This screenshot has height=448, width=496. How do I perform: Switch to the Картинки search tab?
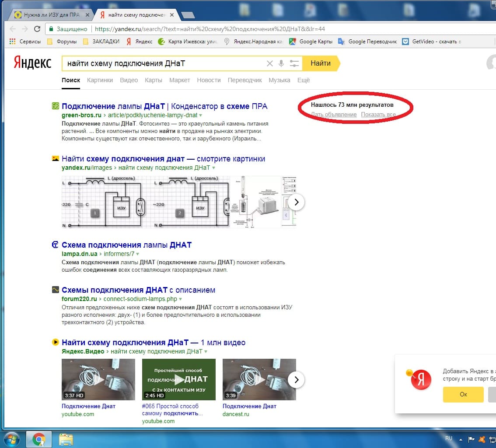click(x=100, y=80)
